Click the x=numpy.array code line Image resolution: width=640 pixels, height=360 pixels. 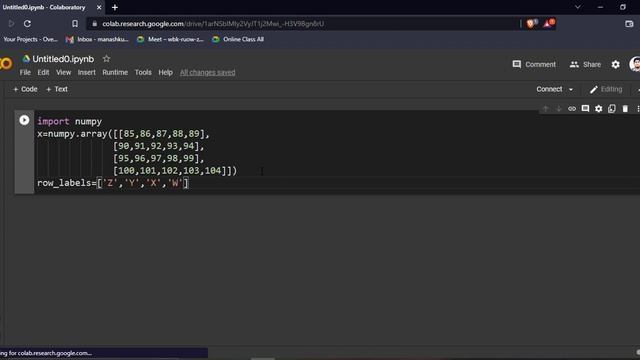coord(123,134)
